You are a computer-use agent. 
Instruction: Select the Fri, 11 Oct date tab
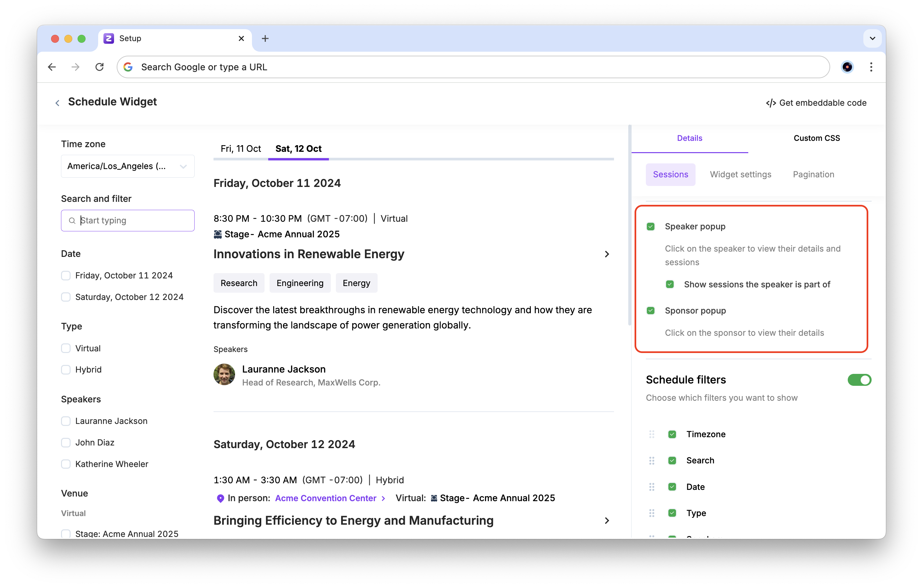pos(241,149)
